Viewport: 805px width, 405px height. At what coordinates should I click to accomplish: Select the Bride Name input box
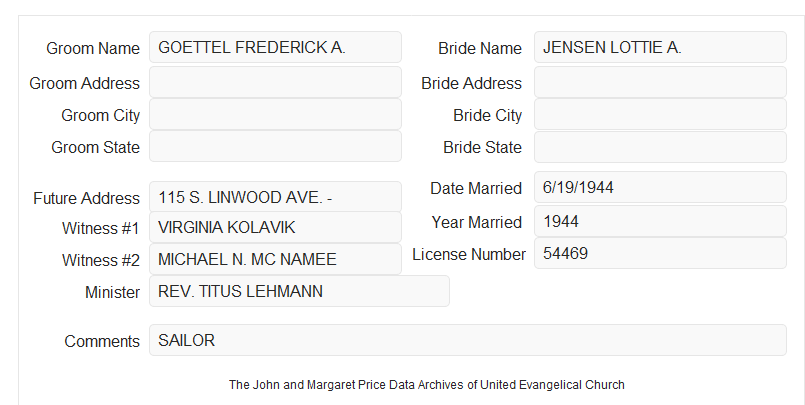[660, 47]
